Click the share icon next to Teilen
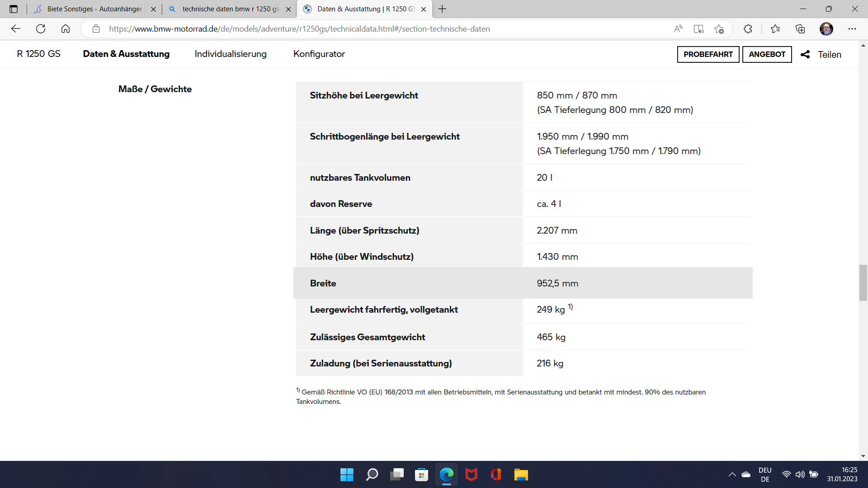The width and height of the screenshot is (868, 488). (x=805, y=54)
